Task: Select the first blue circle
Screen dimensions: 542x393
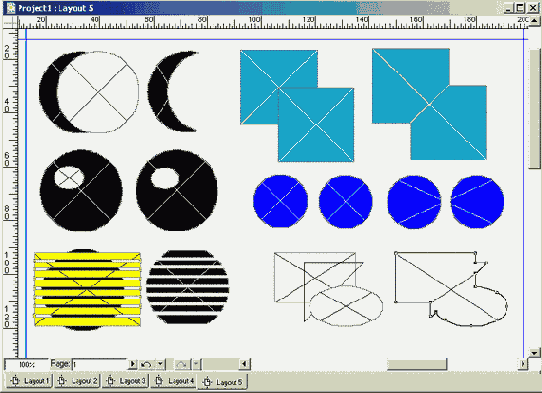Action: 280,202
